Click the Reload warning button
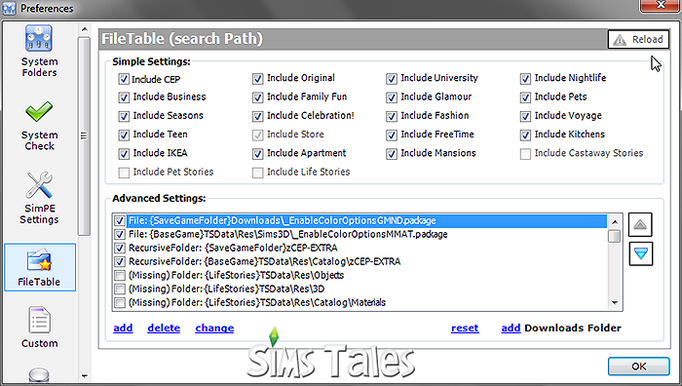 click(638, 40)
